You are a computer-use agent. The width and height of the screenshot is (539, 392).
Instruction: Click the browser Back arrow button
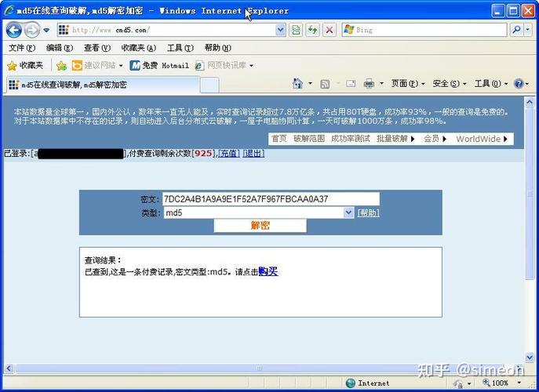pyautogui.click(x=14, y=31)
